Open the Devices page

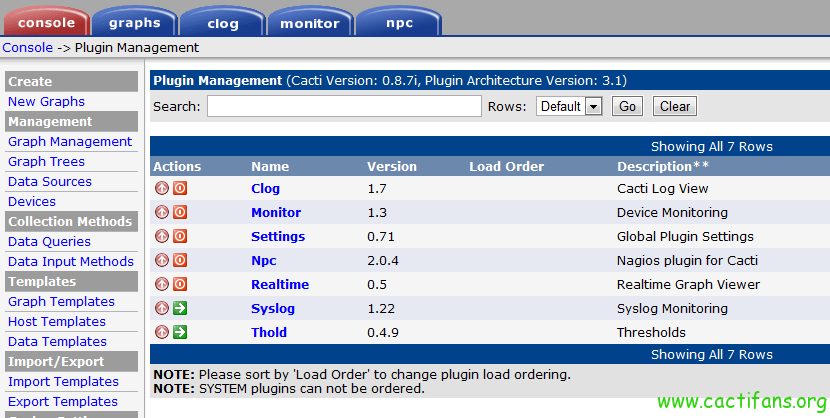(32, 202)
